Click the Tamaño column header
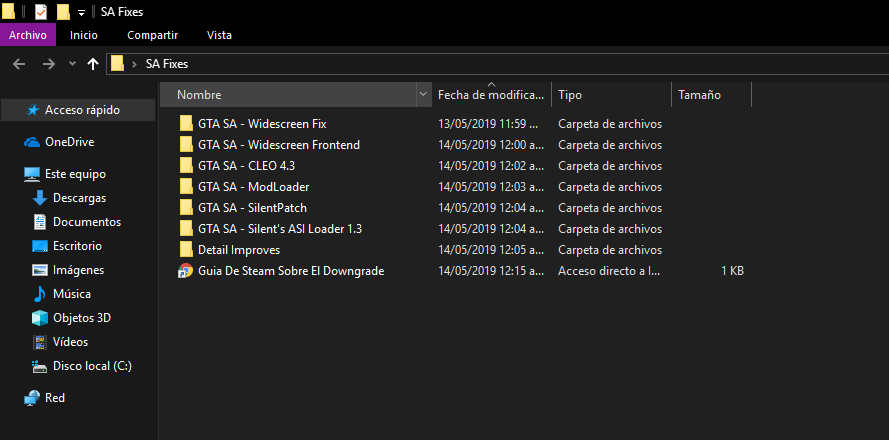889x440 pixels. point(700,95)
